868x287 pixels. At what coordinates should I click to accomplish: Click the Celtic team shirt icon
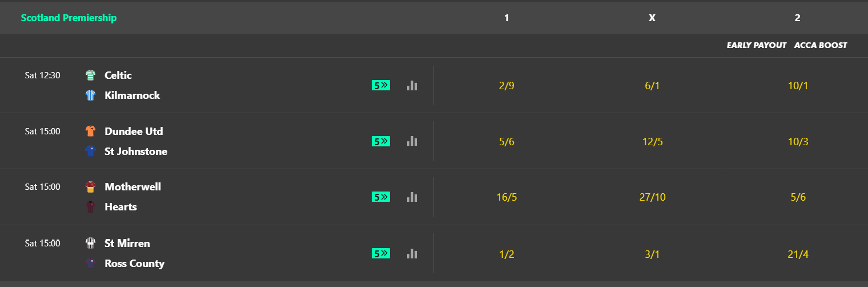tap(90, 75)
